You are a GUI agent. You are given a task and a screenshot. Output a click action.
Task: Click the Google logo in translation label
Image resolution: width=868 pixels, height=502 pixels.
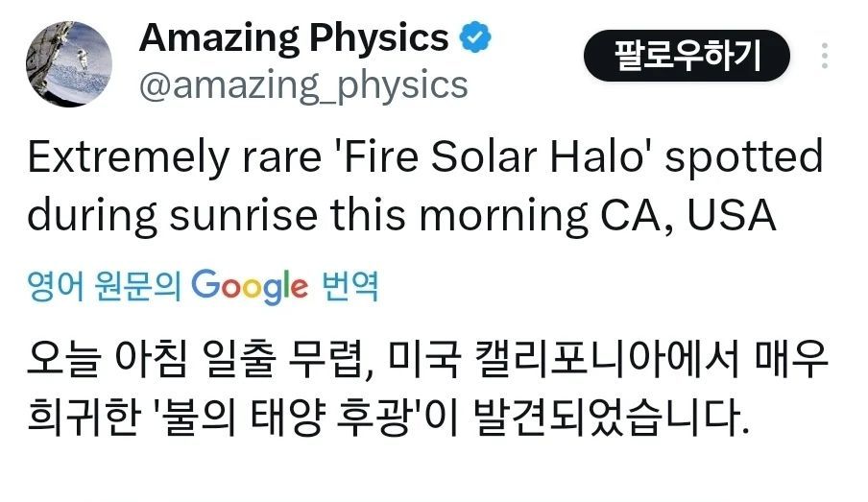pos(250,285)
